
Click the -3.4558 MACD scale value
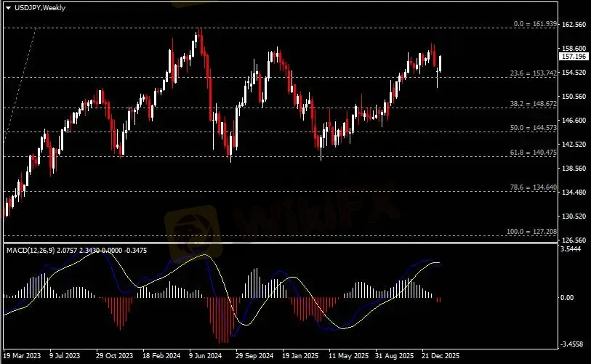(574, 344)
